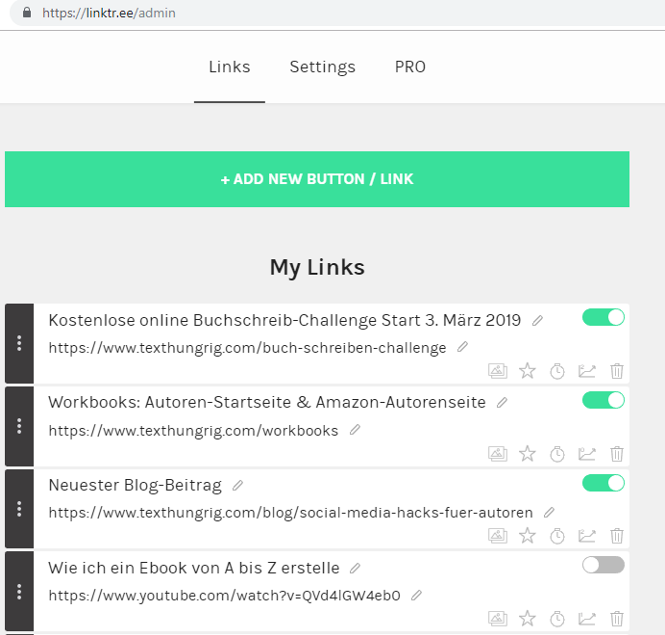Switch to the Settings tab
Screen dimensions: 665x635
pos(322,67)
